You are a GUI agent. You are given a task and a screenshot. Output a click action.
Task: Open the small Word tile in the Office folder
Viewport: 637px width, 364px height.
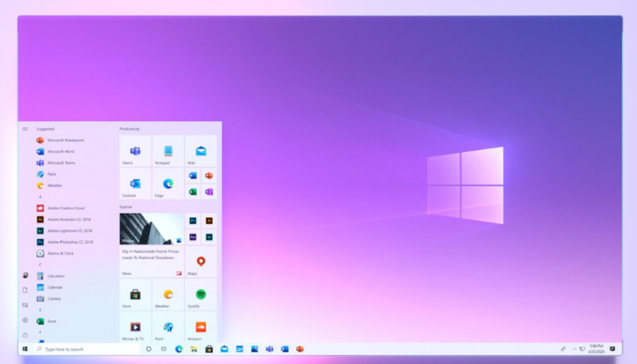(x=193, y=176)
